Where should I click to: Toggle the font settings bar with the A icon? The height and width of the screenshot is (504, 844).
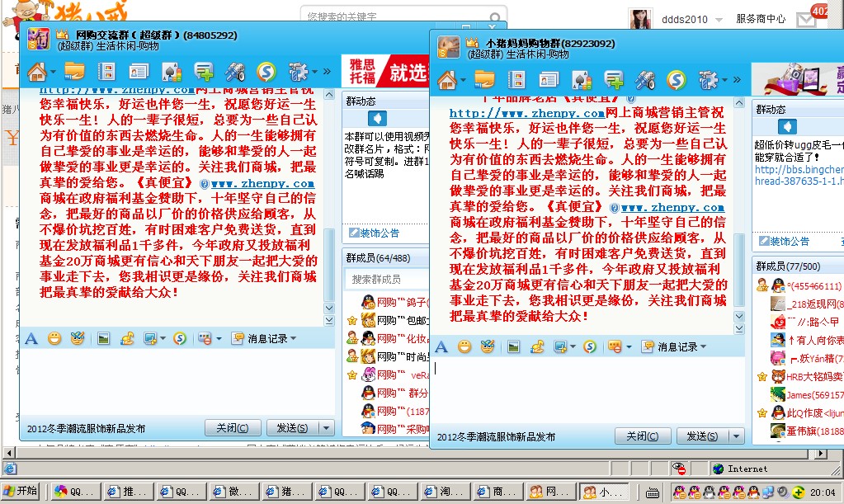(x=441, y=346)
